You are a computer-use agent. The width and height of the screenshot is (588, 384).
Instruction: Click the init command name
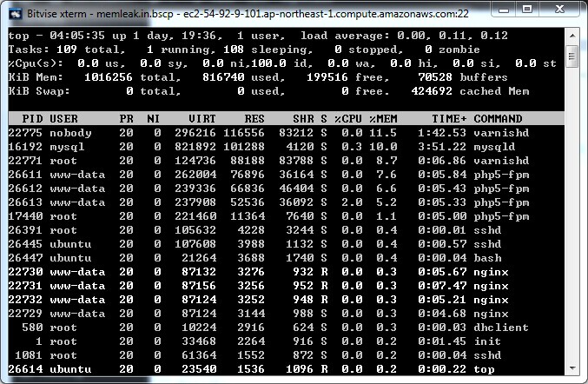[x=487, y=341]
